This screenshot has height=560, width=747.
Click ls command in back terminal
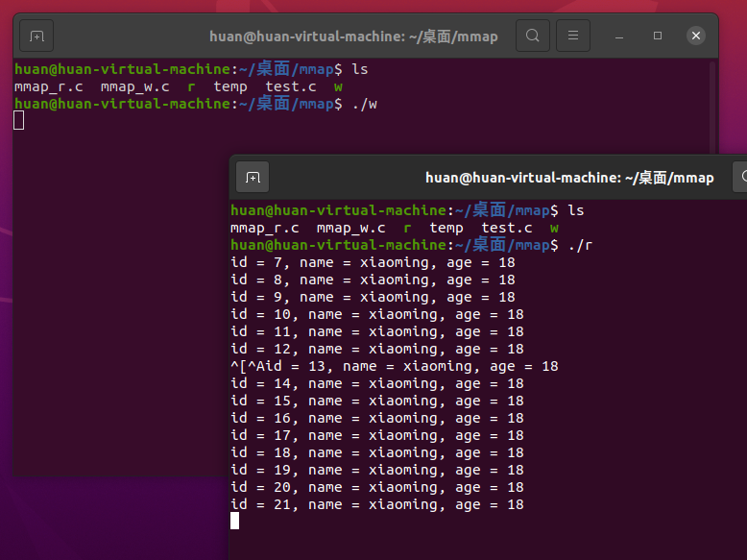pos(360,69)
